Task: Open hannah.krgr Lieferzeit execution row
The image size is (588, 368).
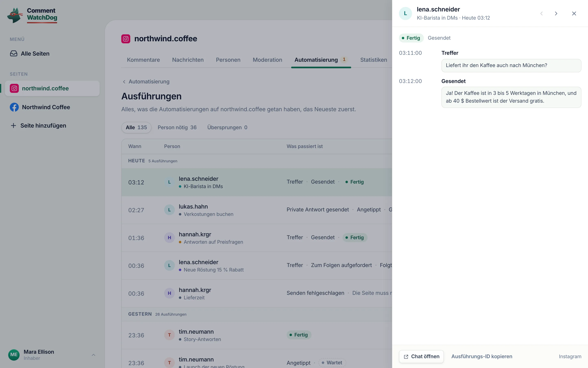Action: coord(257,293)
